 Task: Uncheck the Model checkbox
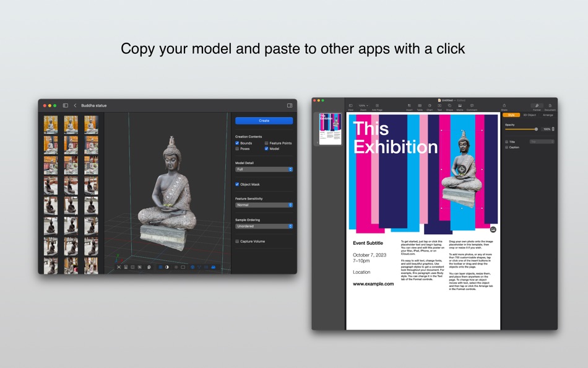266,149
